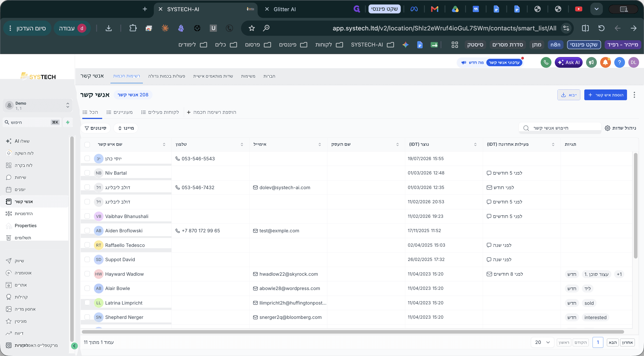Click the הוספת איש קשר button

[x=605, y=95]
